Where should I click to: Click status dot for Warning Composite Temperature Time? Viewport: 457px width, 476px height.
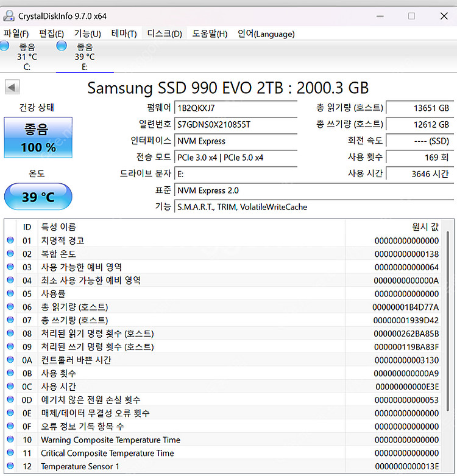(x=10, y=439)
